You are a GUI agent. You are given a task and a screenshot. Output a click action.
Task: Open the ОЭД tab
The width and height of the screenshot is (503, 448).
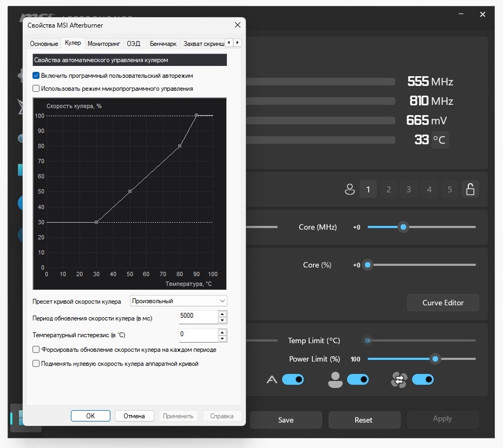coord(134,44)
